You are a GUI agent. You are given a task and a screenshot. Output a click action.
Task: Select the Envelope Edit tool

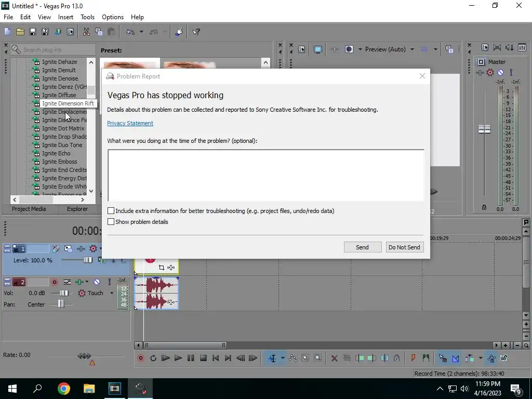[x=293, y=358]
